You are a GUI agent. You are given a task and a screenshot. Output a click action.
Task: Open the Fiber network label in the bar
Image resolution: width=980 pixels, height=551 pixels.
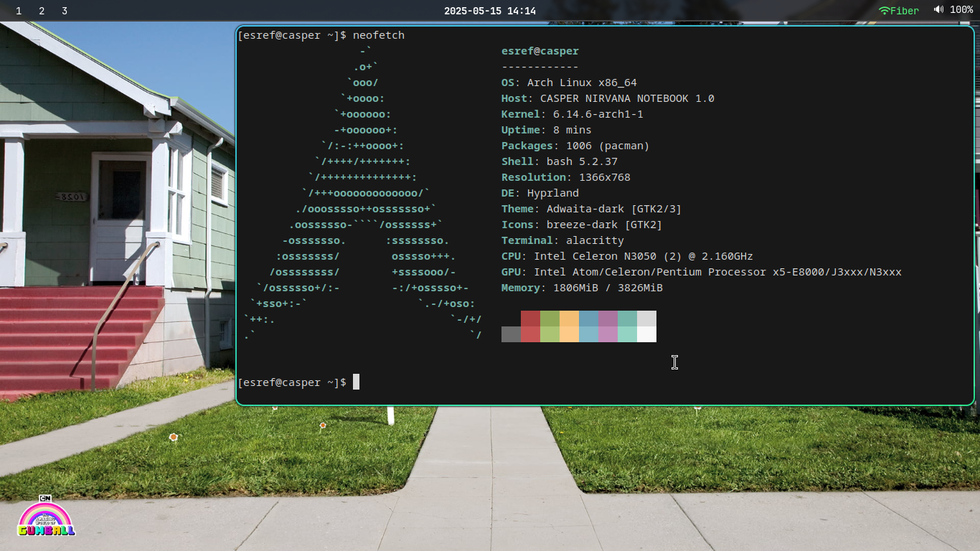click(x=905, y=11)
